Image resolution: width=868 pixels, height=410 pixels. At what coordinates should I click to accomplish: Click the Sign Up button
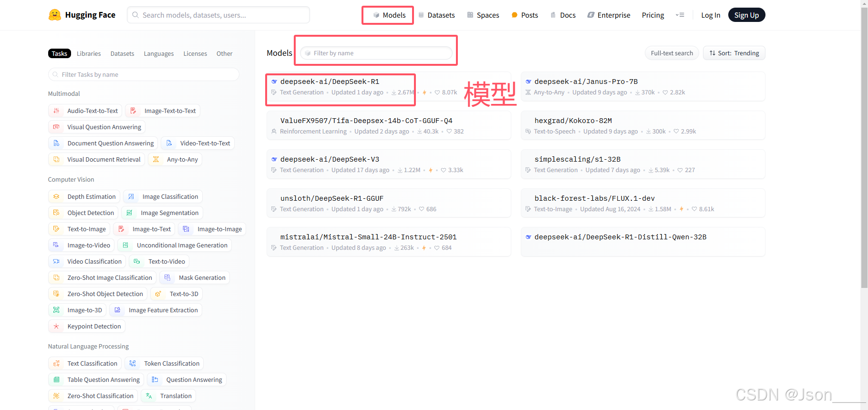point(746,15)
